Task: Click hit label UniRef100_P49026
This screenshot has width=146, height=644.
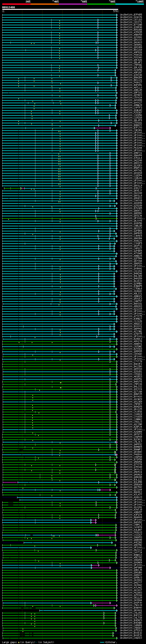Action: pyautogui.click(x=131, y=55)
